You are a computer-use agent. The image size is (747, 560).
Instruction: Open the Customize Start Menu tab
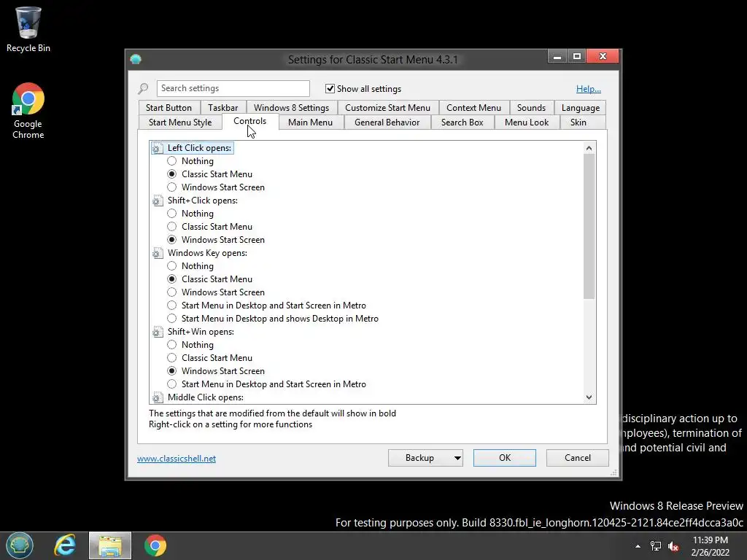tap(387, 108)
